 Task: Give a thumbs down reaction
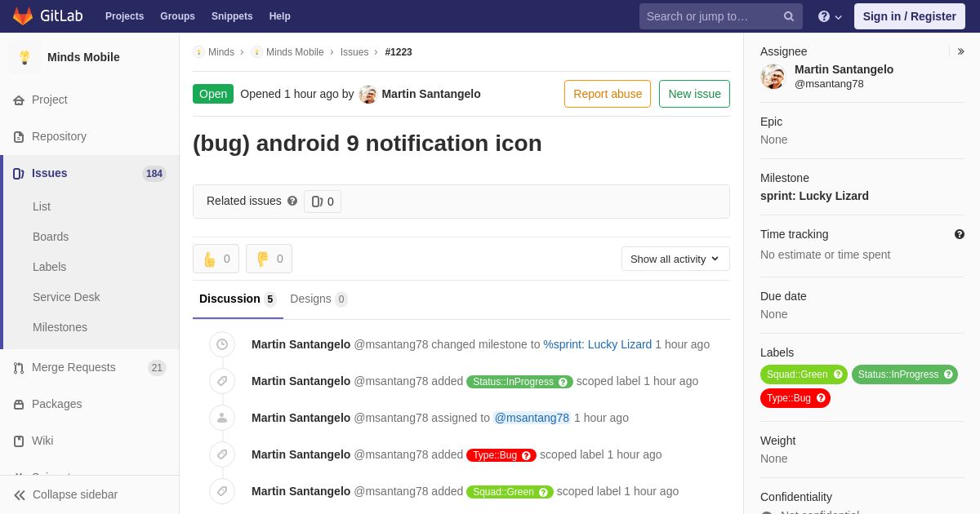pos(269,259)
